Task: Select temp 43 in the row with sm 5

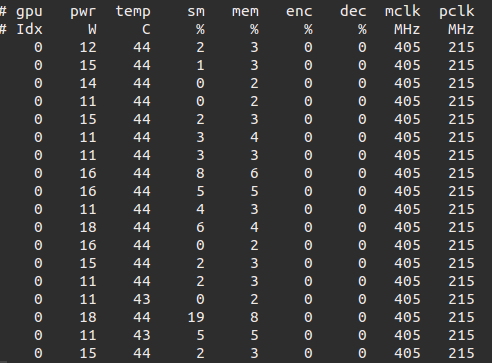Action: 142,335
